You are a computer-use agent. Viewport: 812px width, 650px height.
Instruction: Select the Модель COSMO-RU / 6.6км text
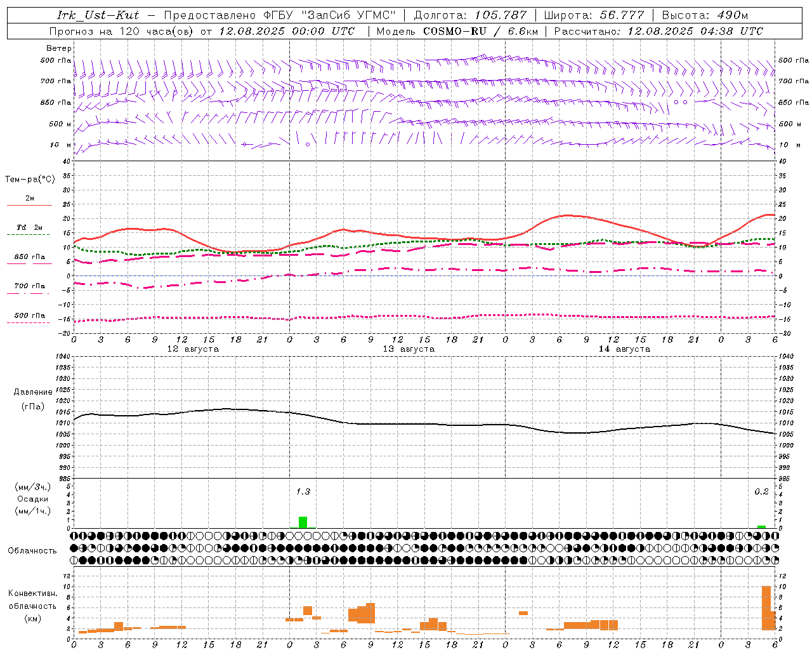pyautogui.click(x=457, y=31)
